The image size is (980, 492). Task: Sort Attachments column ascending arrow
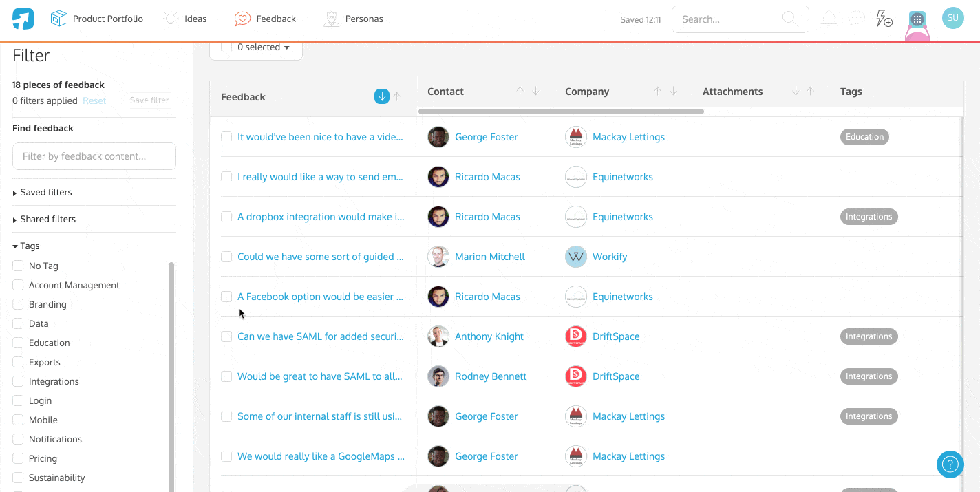click(x=811, y=92)
